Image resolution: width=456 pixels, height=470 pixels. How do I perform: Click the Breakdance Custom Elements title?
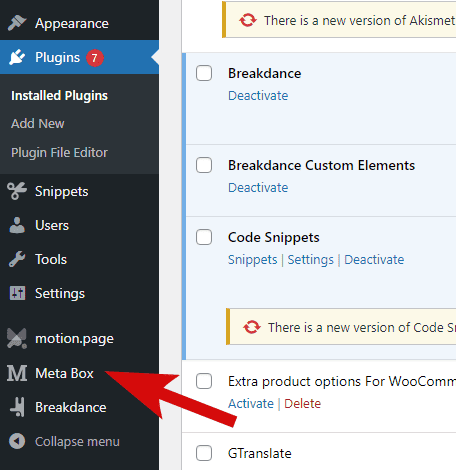tap(321, 165)
